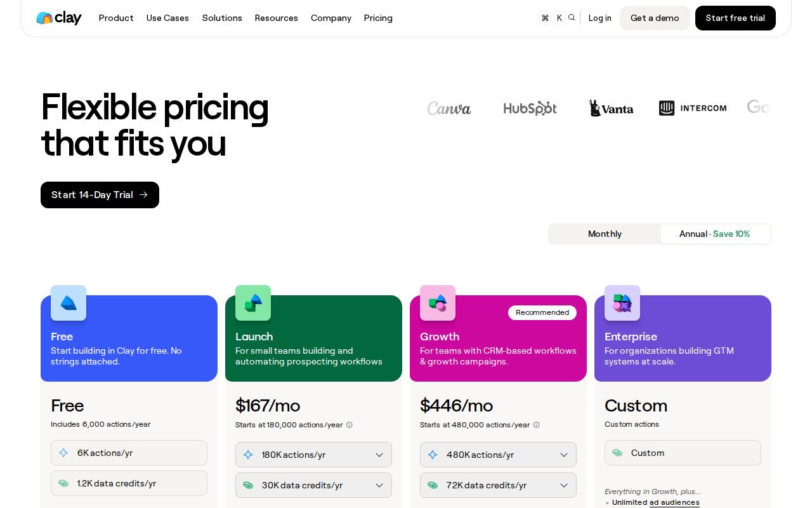Open the 72K data credits/yr dropdown
This screenshot has height=508, width=812.
pyautogui.click(x=498, y=485)
